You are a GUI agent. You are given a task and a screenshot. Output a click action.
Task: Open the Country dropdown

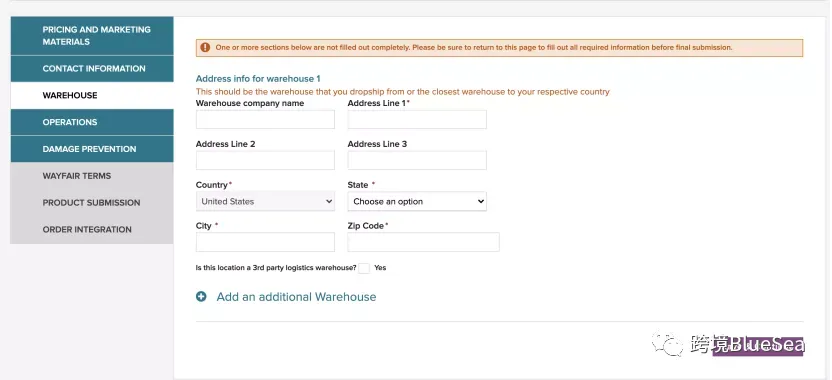265,202
